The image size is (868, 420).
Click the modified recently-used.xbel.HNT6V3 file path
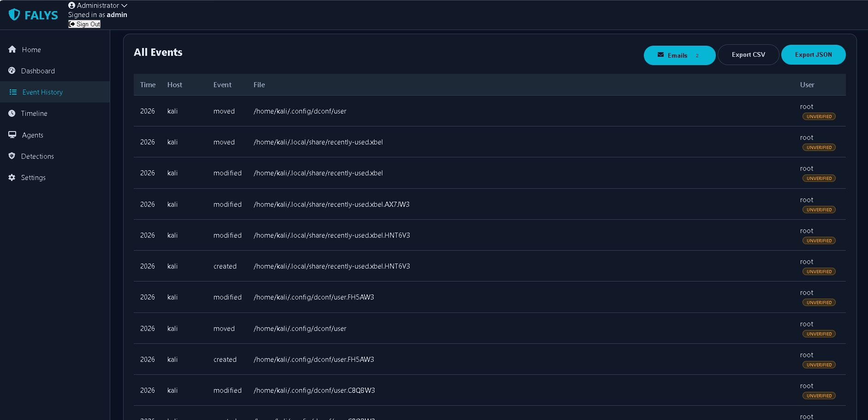332,235
